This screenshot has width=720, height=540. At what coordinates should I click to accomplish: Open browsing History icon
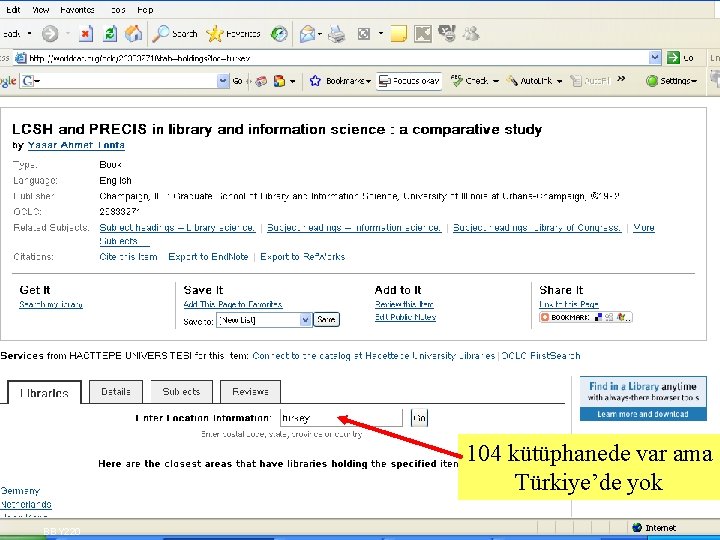coord(279,34)
